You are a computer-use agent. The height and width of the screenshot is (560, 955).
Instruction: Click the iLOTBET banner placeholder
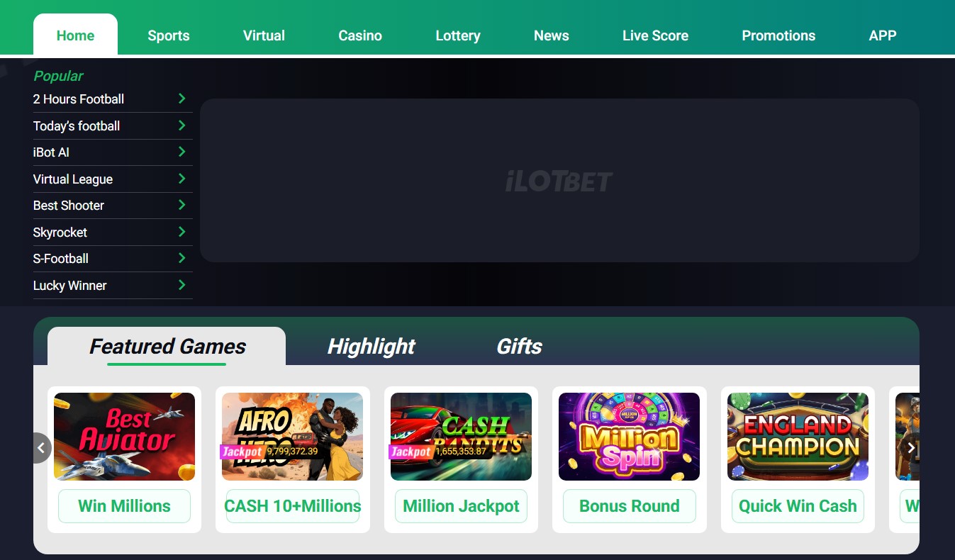559,181
